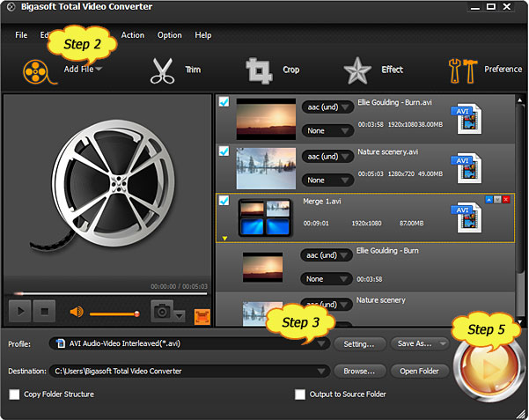Click the file name 'Merge 1.avi'
Screen dimensions: 529x420
pyautogui.click(x=322, y=202)
